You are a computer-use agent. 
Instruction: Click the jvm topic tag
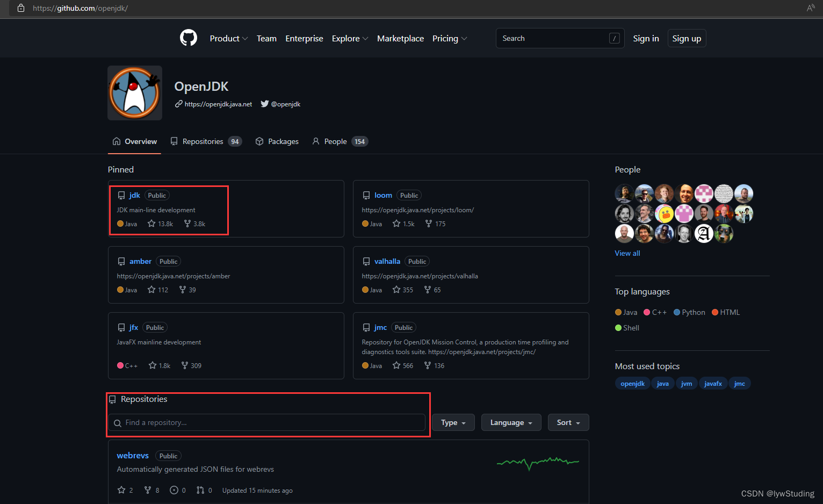687,383
